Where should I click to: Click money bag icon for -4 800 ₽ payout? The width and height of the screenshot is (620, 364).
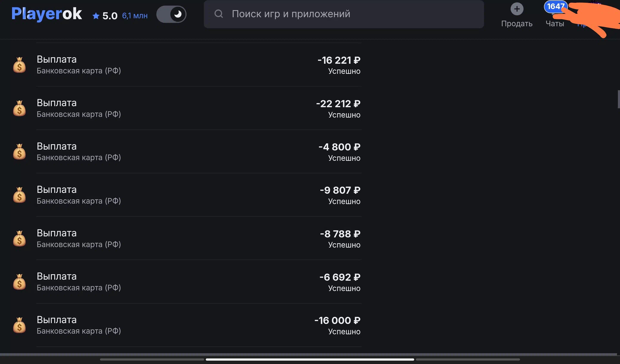[19, 152]
